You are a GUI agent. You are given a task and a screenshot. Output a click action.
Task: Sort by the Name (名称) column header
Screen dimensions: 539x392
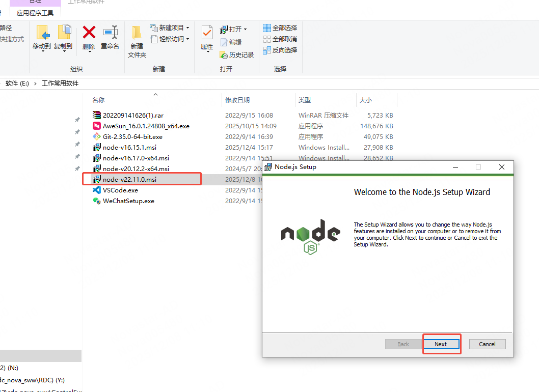click(98, 100)
